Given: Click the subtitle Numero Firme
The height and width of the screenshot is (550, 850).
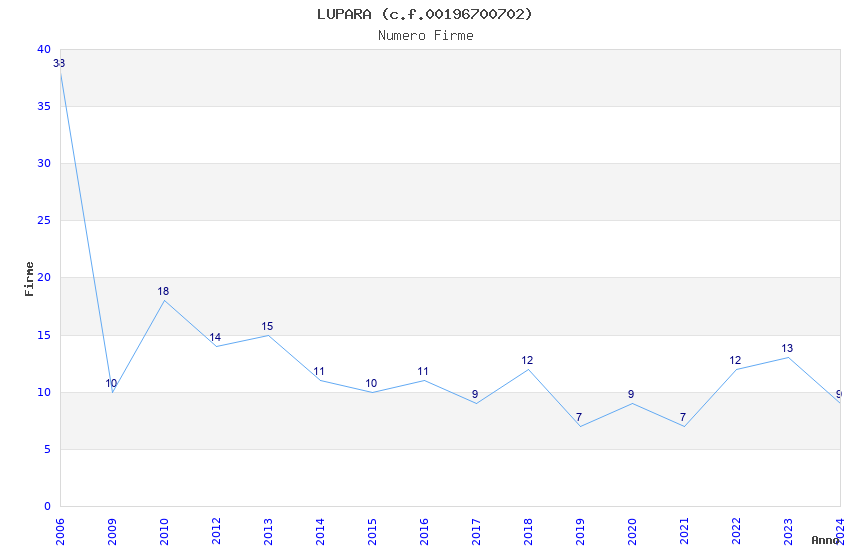Looking at the screenshot, I should coord(426,35).
